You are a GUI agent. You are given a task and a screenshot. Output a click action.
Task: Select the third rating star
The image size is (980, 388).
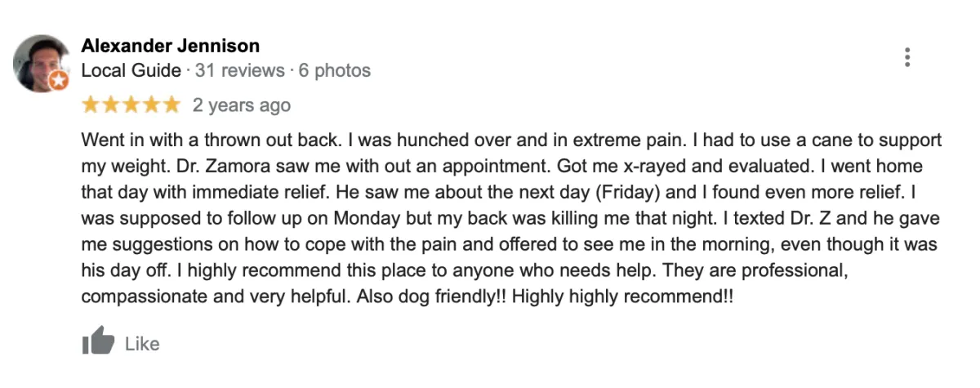tap(131, 105)
